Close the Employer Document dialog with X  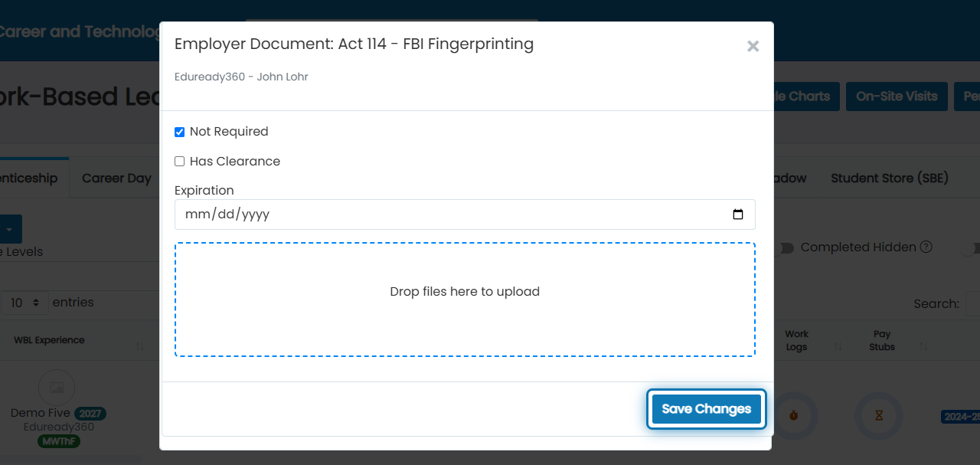[753, 46]
